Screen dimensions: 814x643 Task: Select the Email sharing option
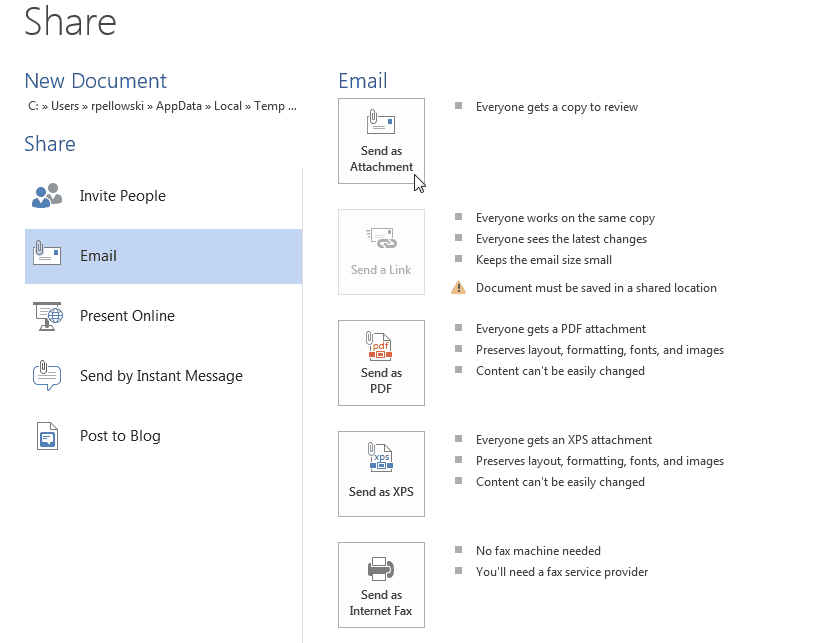click(163, 256)
